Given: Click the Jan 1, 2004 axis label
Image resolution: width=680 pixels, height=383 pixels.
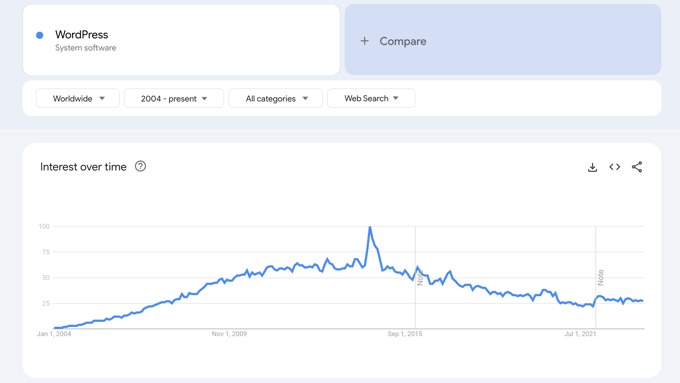Looking at the screenshot, I should [54, 334].
